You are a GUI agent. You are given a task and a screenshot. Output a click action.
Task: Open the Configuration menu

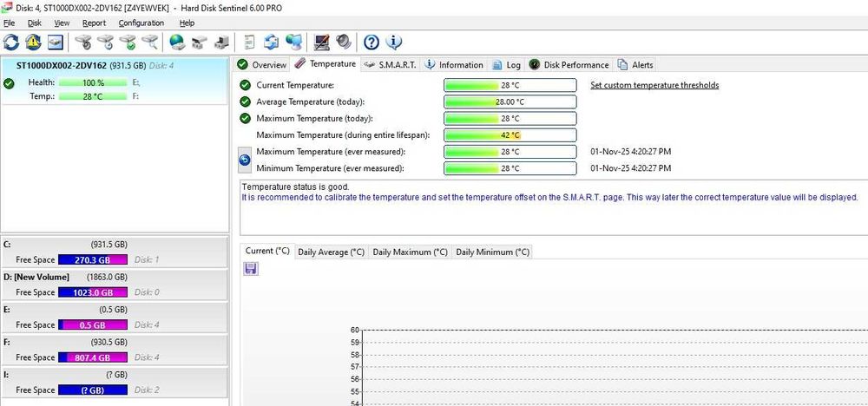click(x=141, y=23)
